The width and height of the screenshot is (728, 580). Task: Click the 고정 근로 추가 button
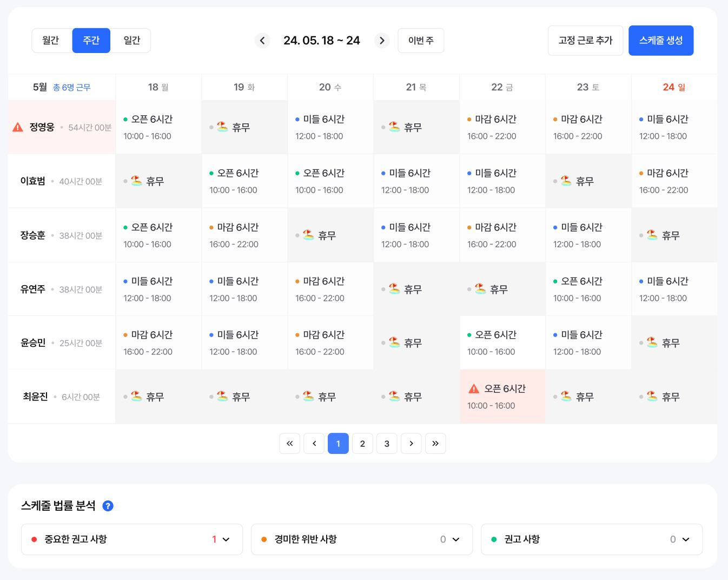(585, 41)
